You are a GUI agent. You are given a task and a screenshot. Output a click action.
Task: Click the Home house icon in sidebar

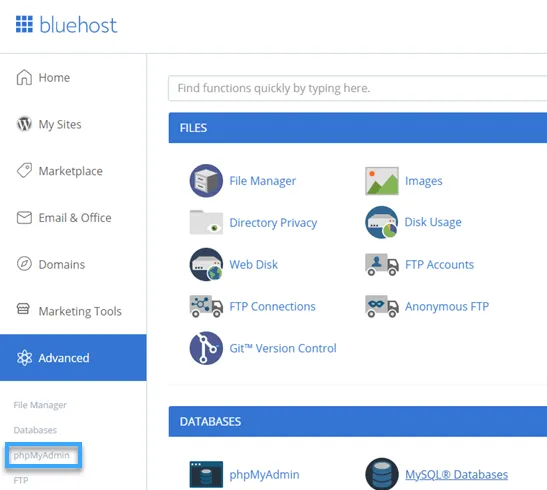[24, 77]
